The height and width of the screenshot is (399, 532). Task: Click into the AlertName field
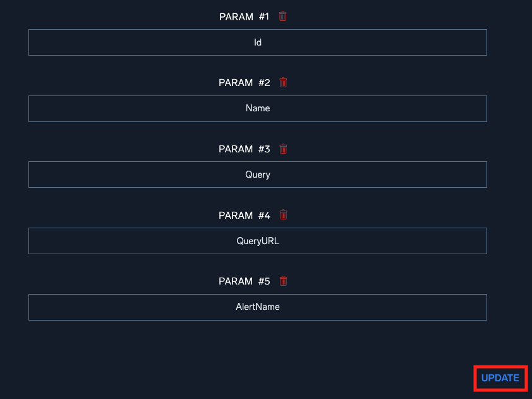click(x=258, y=307)
